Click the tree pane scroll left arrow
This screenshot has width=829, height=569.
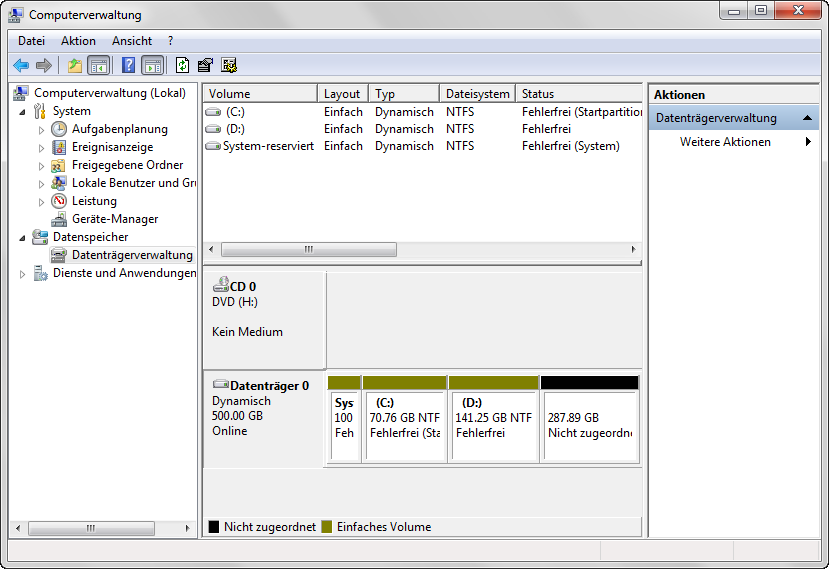click(x=18, y=528)
